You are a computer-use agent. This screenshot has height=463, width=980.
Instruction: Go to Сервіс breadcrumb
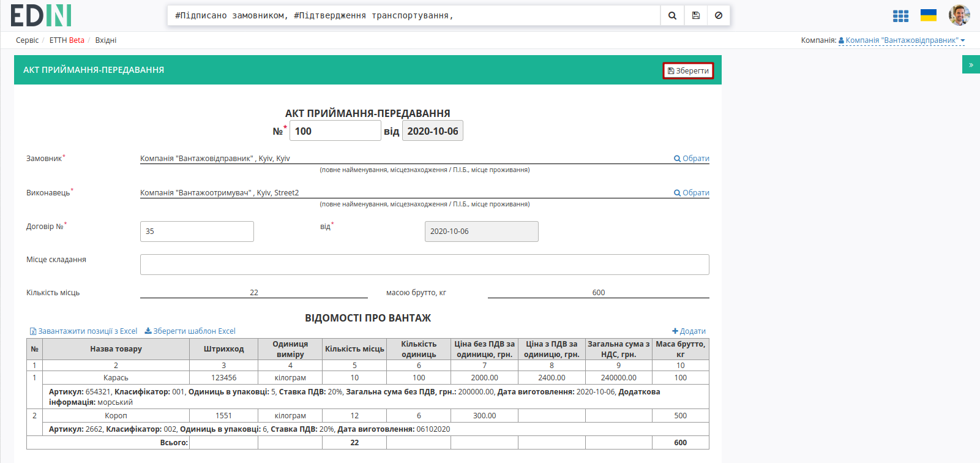[27, 40]
